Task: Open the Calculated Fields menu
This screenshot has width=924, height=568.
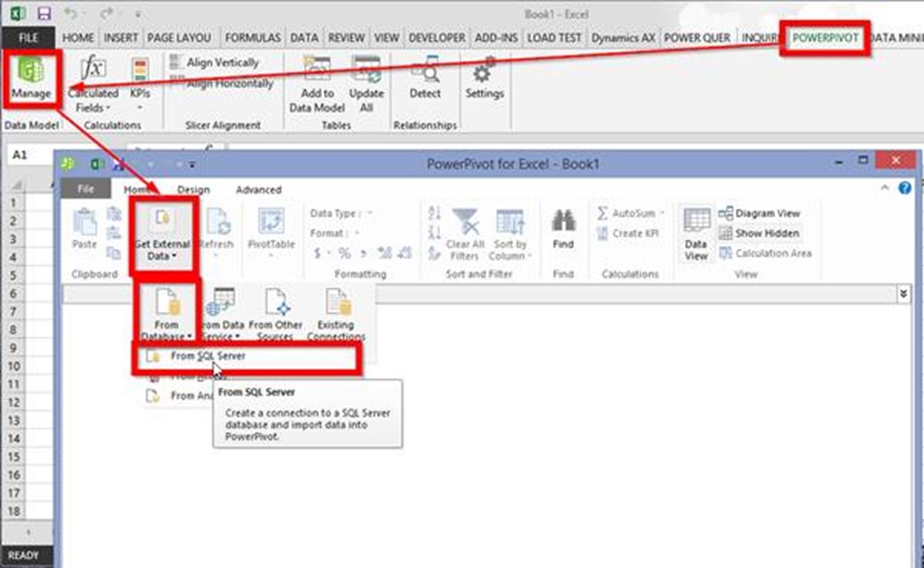Action: (93, 84)
